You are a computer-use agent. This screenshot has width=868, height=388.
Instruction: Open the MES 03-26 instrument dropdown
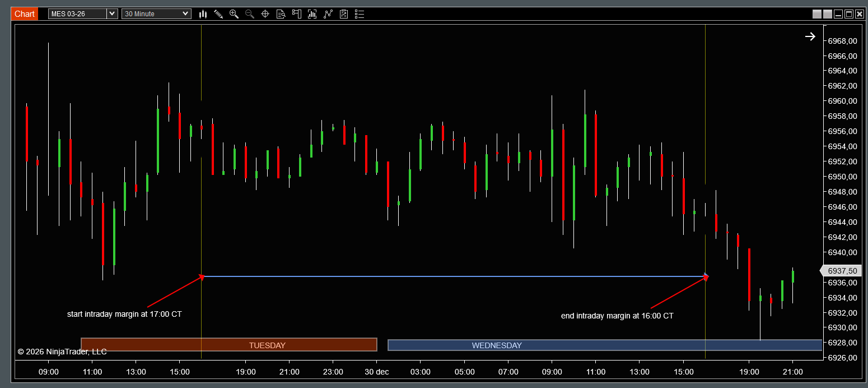coord(83,13)
